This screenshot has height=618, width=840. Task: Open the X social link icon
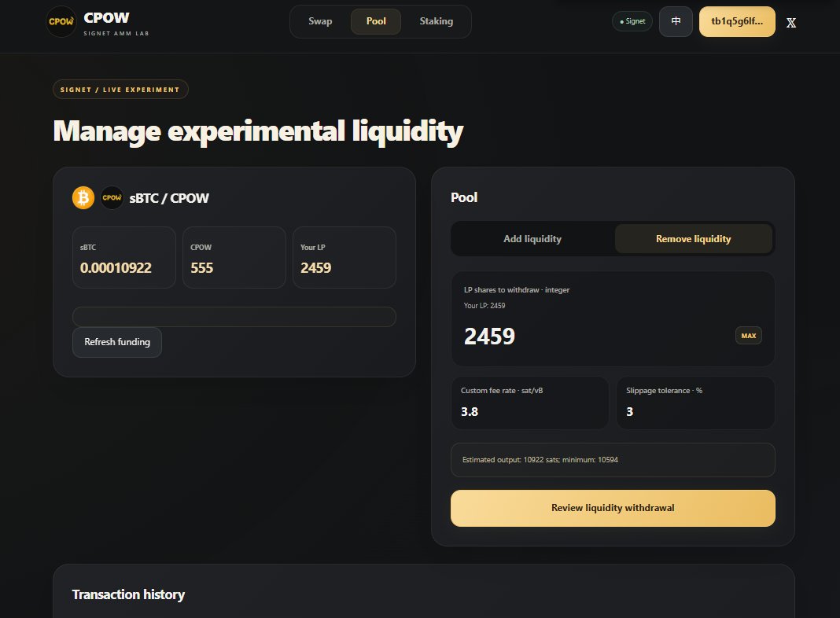coord(790,23)
